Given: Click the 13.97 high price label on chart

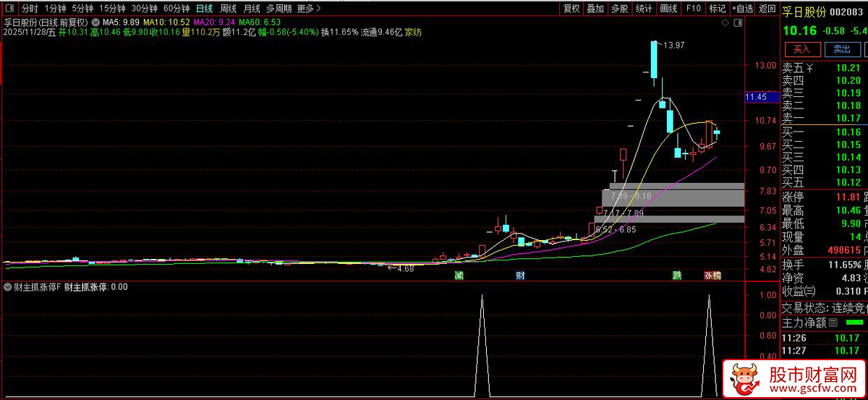Looking at the screenshot, I should click(674, 46).
